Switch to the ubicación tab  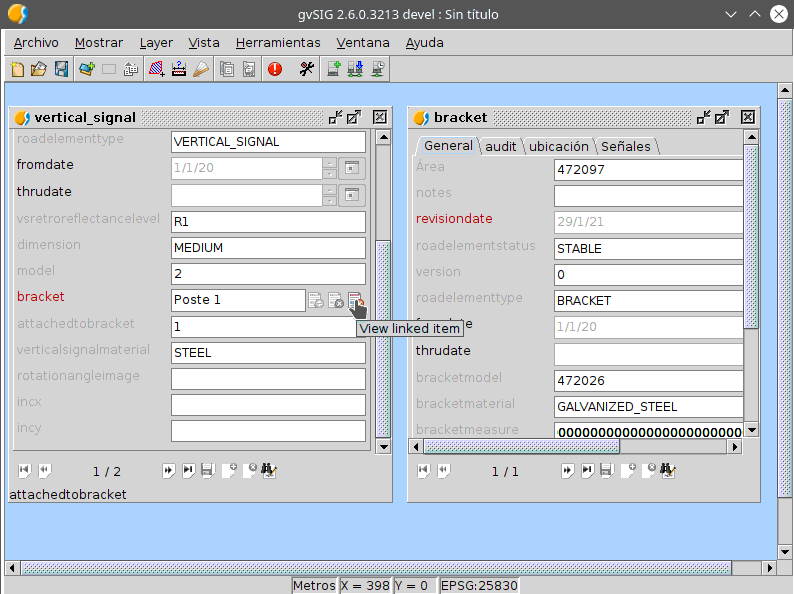click(x=559, y=146)
